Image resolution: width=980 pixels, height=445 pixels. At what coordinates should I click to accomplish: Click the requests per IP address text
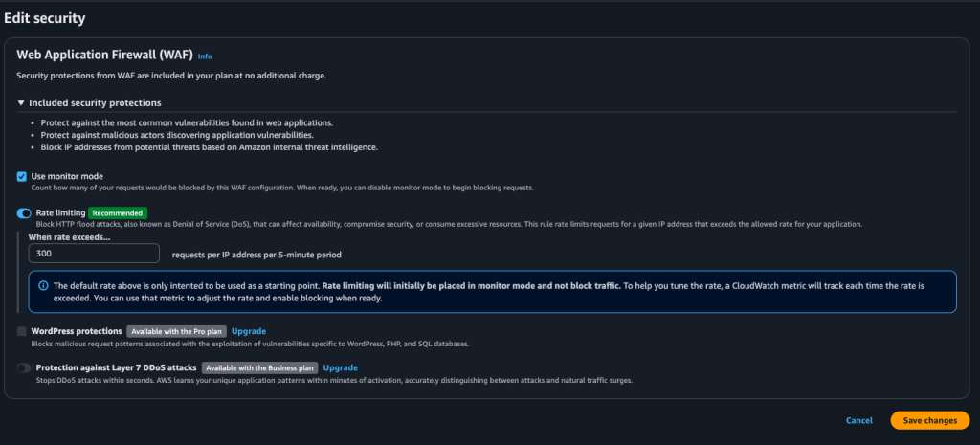tap(256, 255)
